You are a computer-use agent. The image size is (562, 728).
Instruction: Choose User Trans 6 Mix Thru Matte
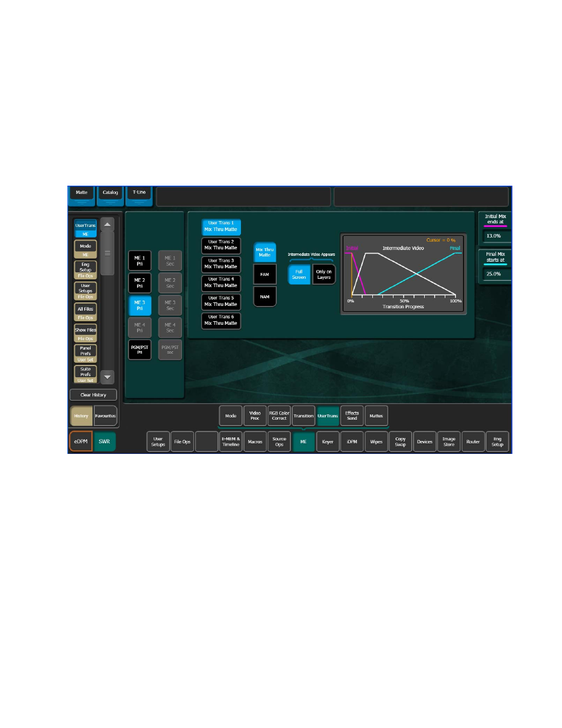point(221,320)
